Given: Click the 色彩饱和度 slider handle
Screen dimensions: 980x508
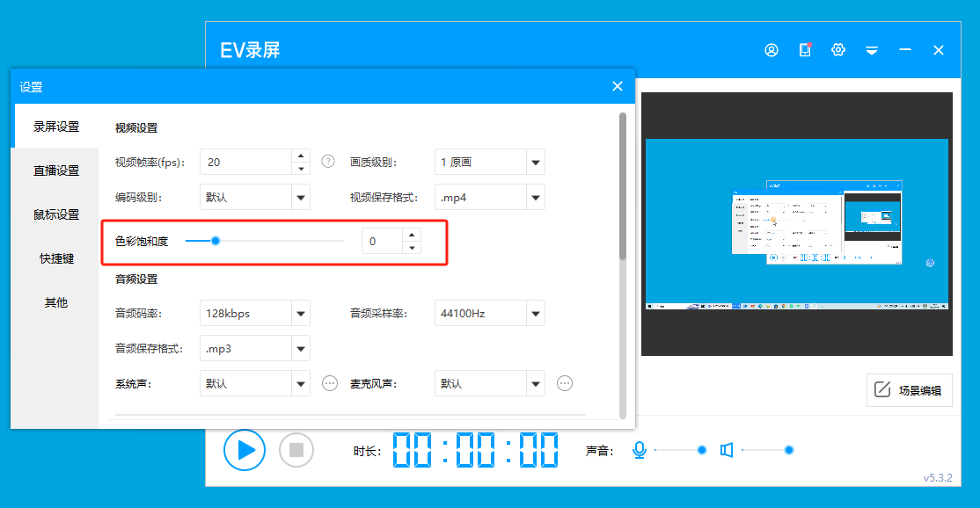Looking at the screenshot, I should [215, 241].
